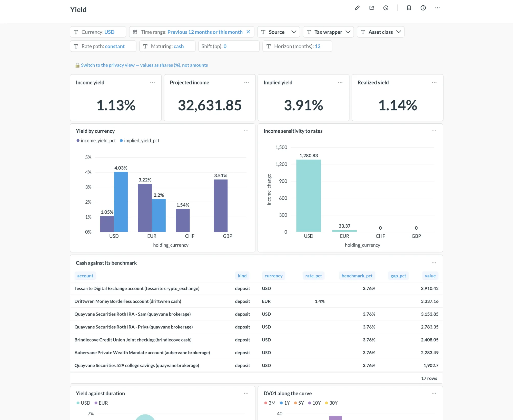
Task: Open the Currency: USD filter
Action: 98,32
